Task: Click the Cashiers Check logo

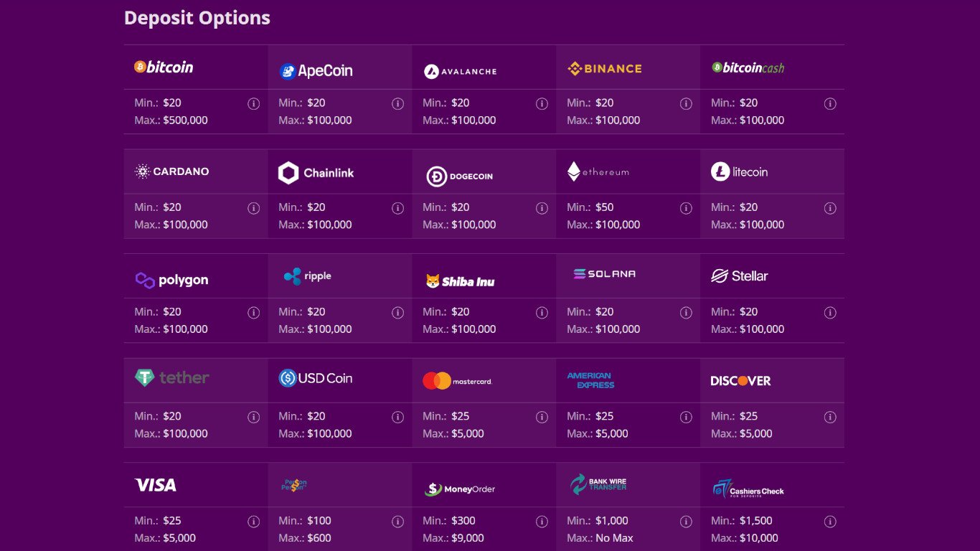Action: [x=748, y=489]
